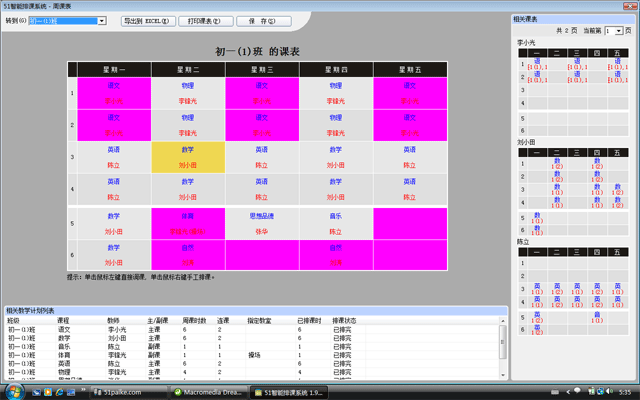Viewport: 640px width, 400px height.
Task: Select Tuesday period 1 物理 cell
Action: click(188, 93)
